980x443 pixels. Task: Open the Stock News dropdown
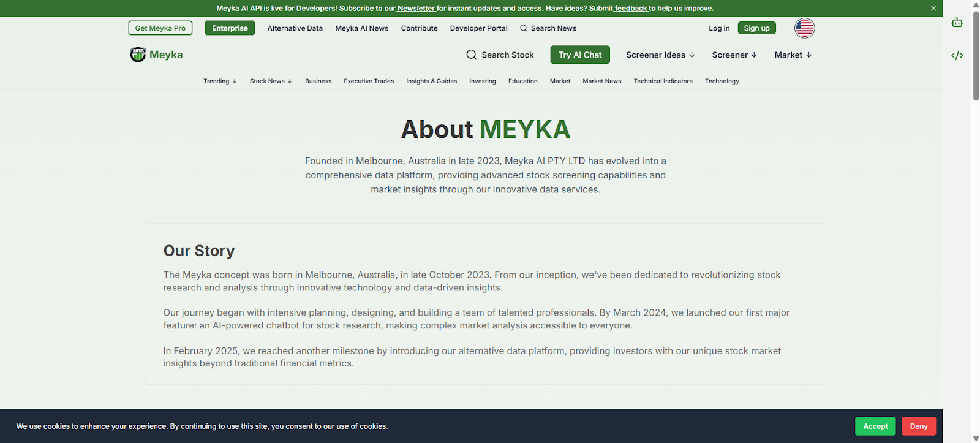tap(271, 81)
